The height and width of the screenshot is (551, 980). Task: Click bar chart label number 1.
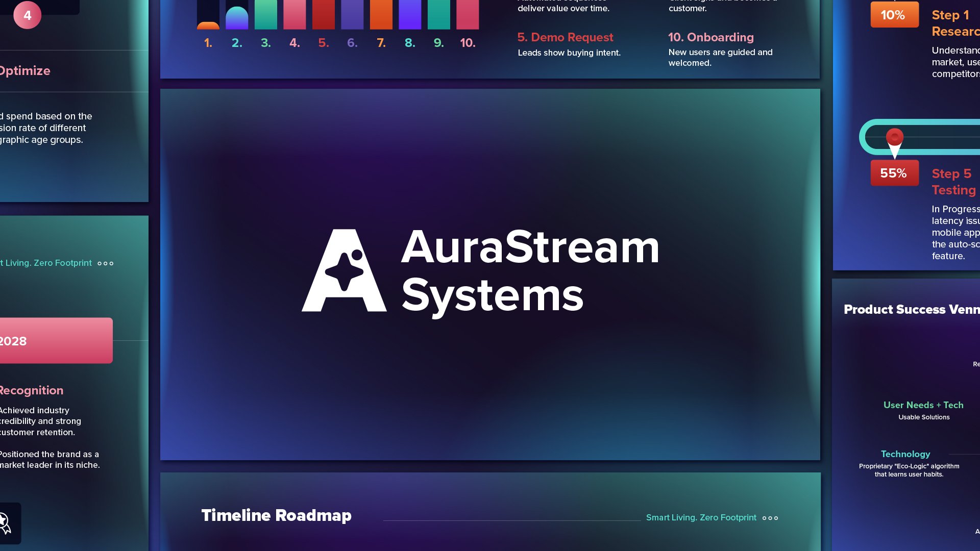208,43
